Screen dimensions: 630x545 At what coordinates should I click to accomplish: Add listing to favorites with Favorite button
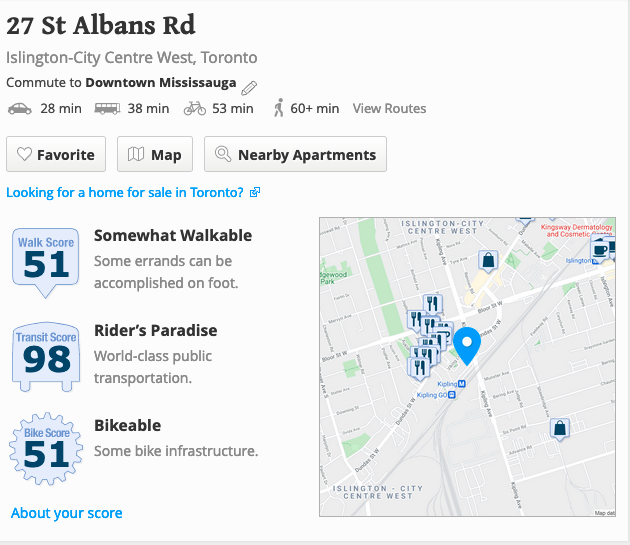pyautogui.click(x=56, y=155)
